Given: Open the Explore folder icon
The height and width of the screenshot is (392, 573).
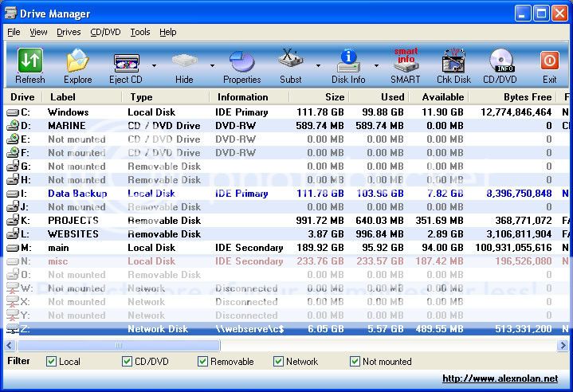Looking at the screenshot, I should coord(77,61).
